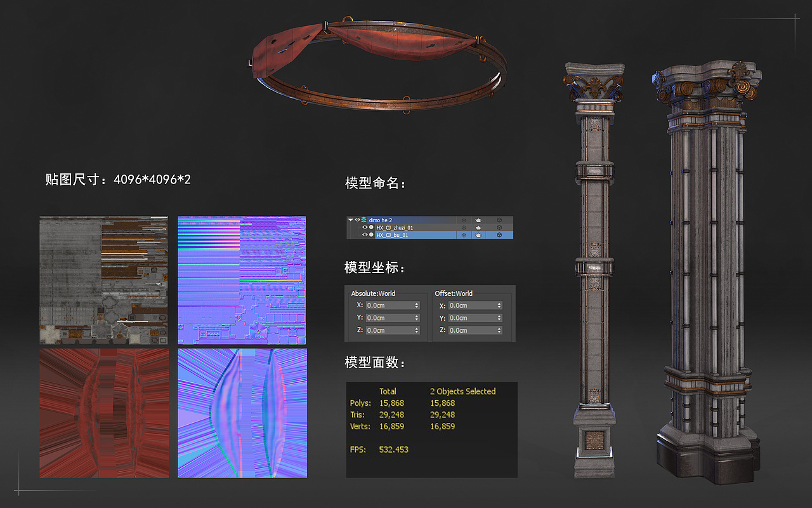Click the Offset:World X spinner arrows
The height and width of the screenshot is (508, 812).
(x=500, y=305)
